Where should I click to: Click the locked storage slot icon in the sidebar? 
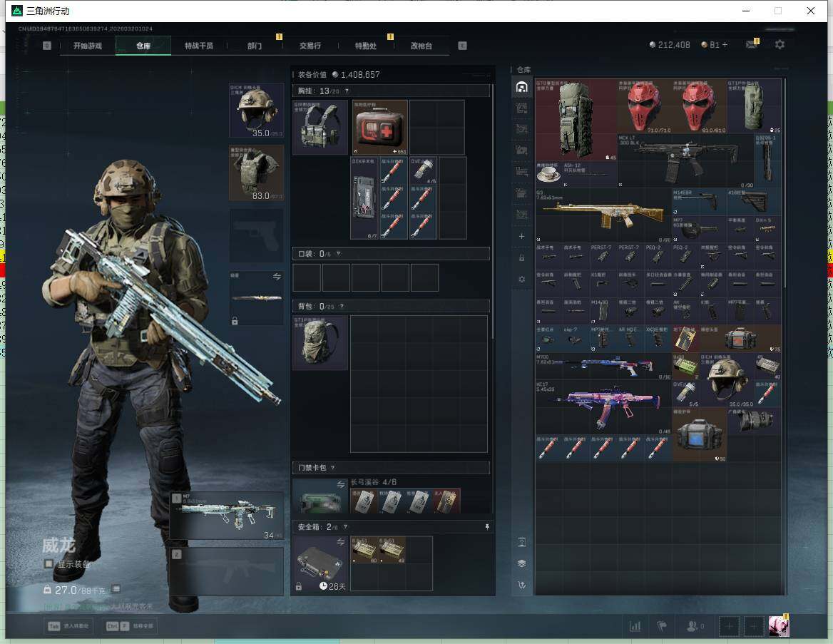click(x=521, y=257)
